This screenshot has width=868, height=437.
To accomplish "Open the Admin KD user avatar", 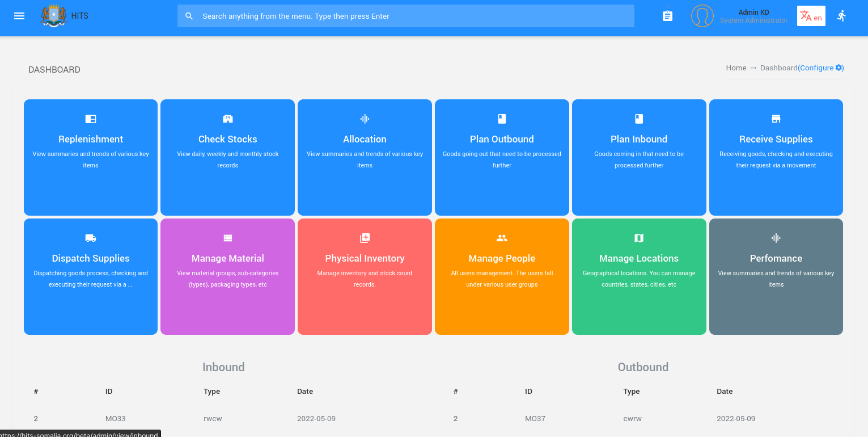I will [702, 16].
